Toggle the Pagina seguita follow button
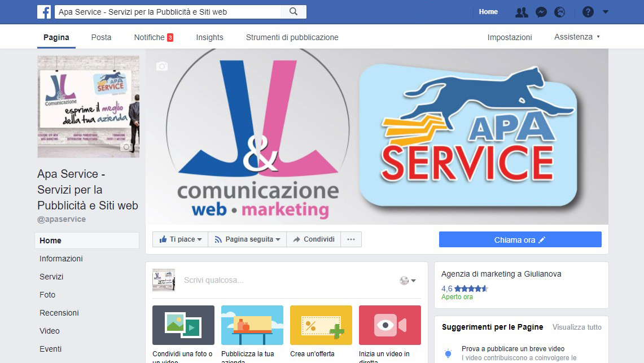Screen dimensions: 644x363 [248, 239]
